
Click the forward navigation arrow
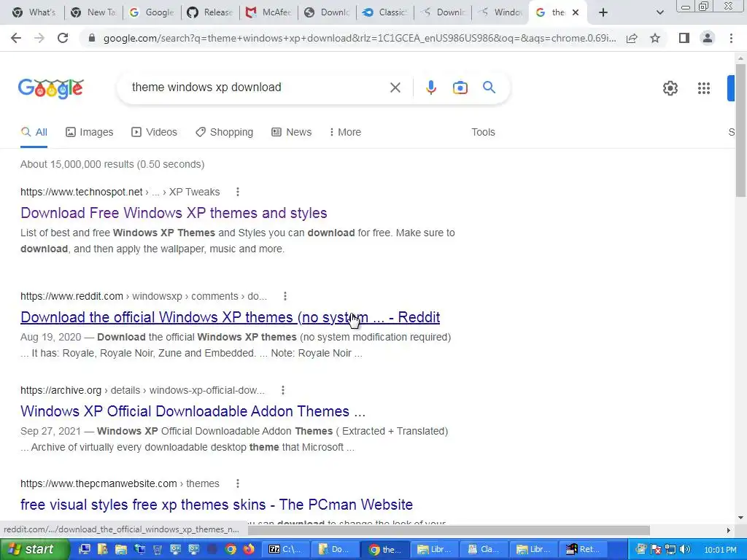coord(39,38)
